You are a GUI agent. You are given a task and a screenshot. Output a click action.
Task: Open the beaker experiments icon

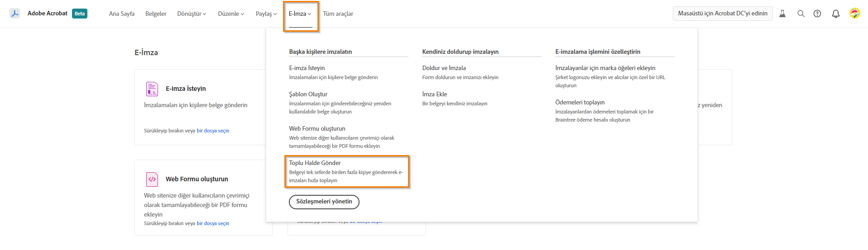coord(782,14)
